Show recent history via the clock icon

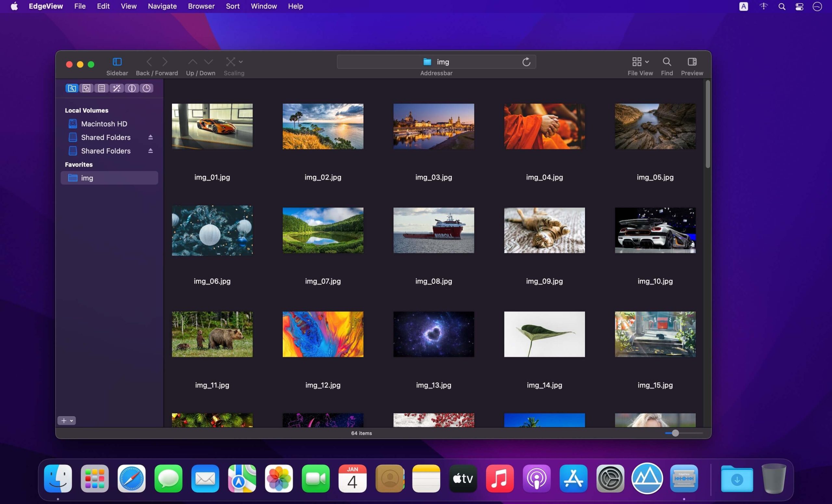[146, 88]
